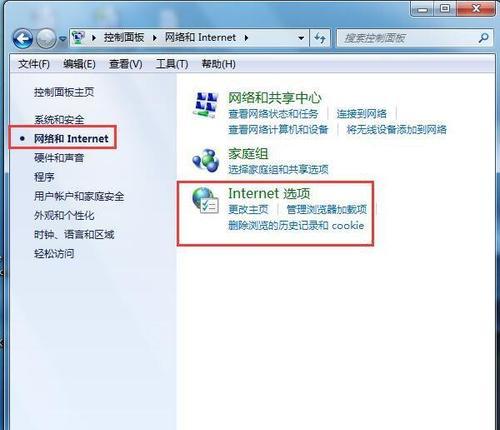Expand the arrow after 控制面板 breadcrumb
500x430 pixels.
point(94,38)
